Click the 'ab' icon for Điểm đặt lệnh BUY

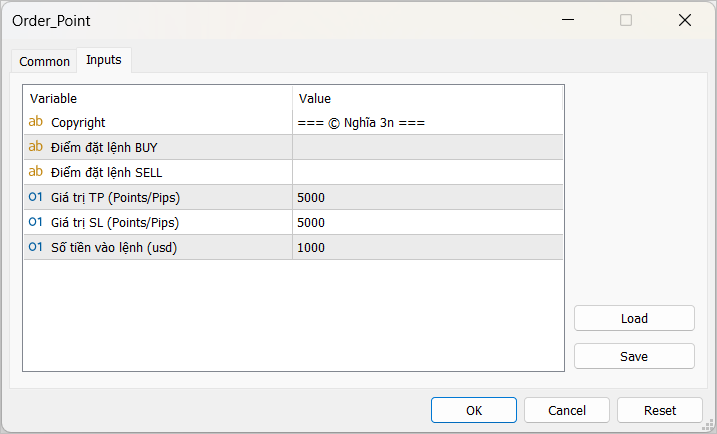[x=36, y=147]
